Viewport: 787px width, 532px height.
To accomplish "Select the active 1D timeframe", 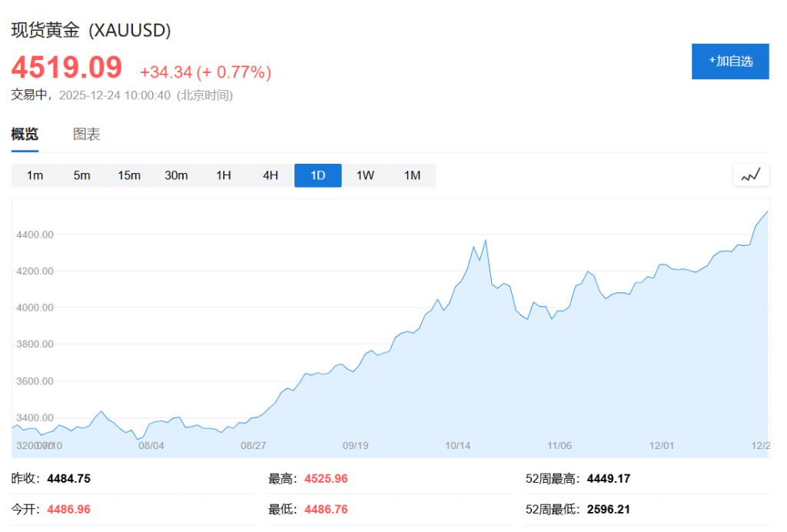I will pyautogui.click(x=318, y=175).
